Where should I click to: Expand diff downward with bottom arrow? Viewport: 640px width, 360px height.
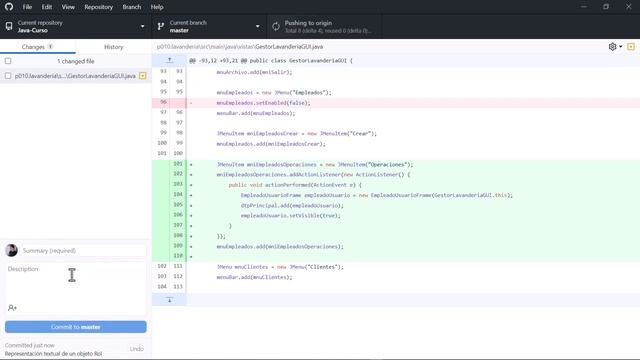click(x=169, y=300)
